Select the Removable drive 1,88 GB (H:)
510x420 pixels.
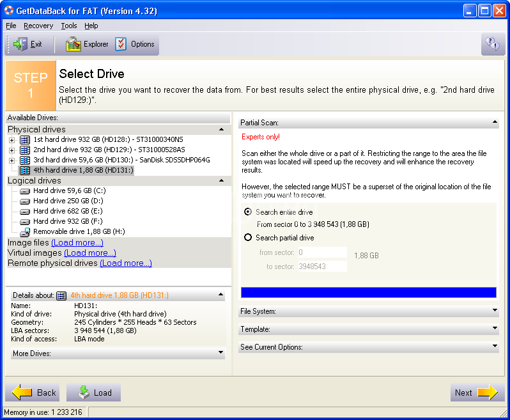(78, 231)
